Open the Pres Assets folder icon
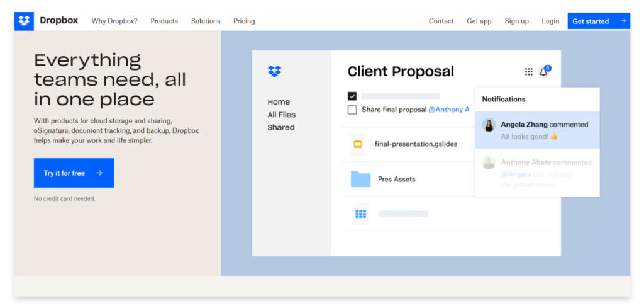This screenshot has height=308, width=644. tap(360, 180)
